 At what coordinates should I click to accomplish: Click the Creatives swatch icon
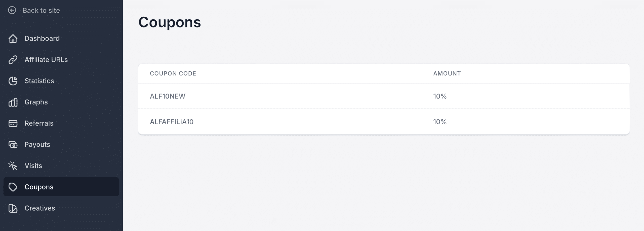point(13,208)
